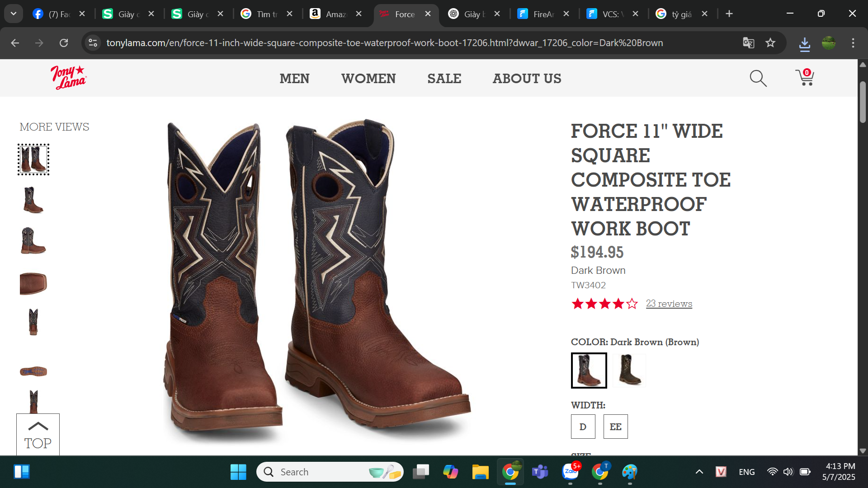View the toe-top thumbnail in More Views
Screen dimensions: 868x488
tap(33, 283)
